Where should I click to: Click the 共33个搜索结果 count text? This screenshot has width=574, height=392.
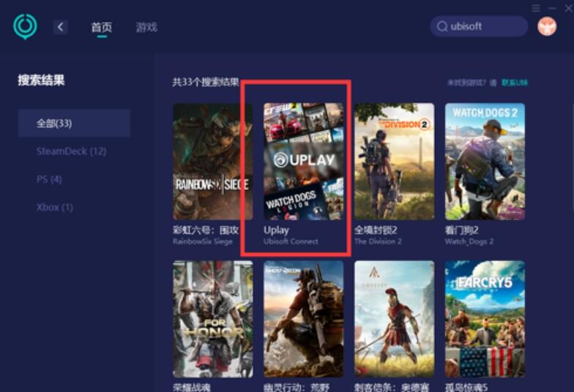[x=205, y=82]
